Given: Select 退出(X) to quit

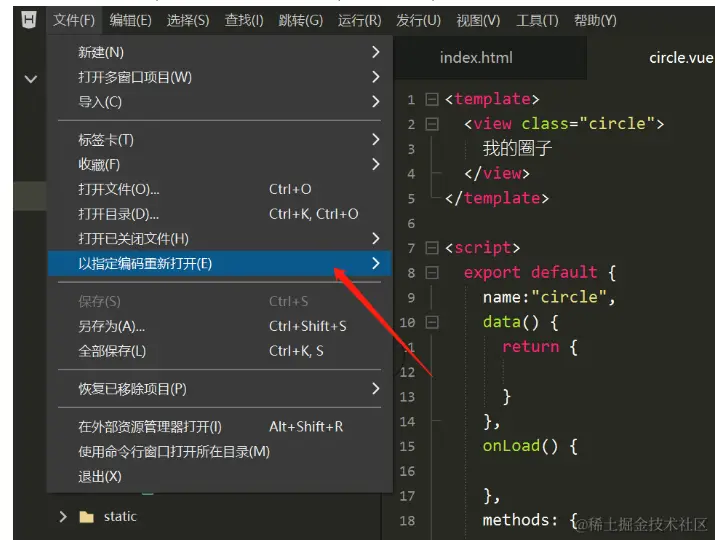Looking at the screenshot, I should coord(220,477).
